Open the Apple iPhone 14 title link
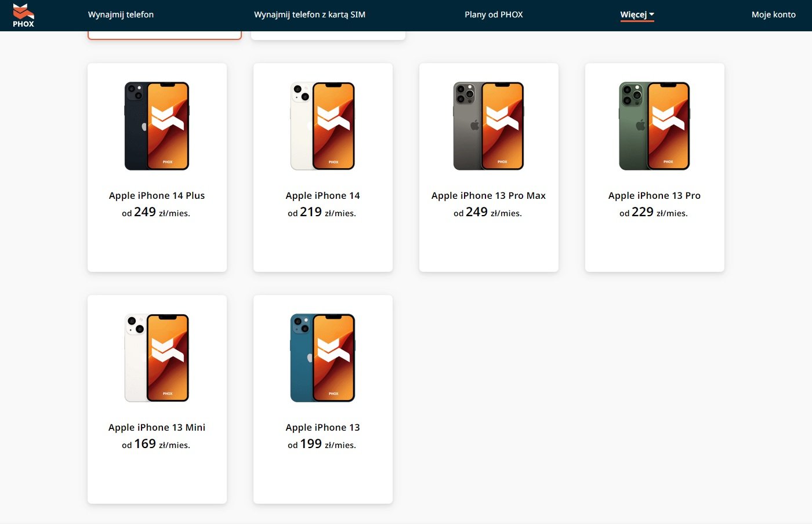The height and width of the screenshot is (524, 812). pos(322,195)
